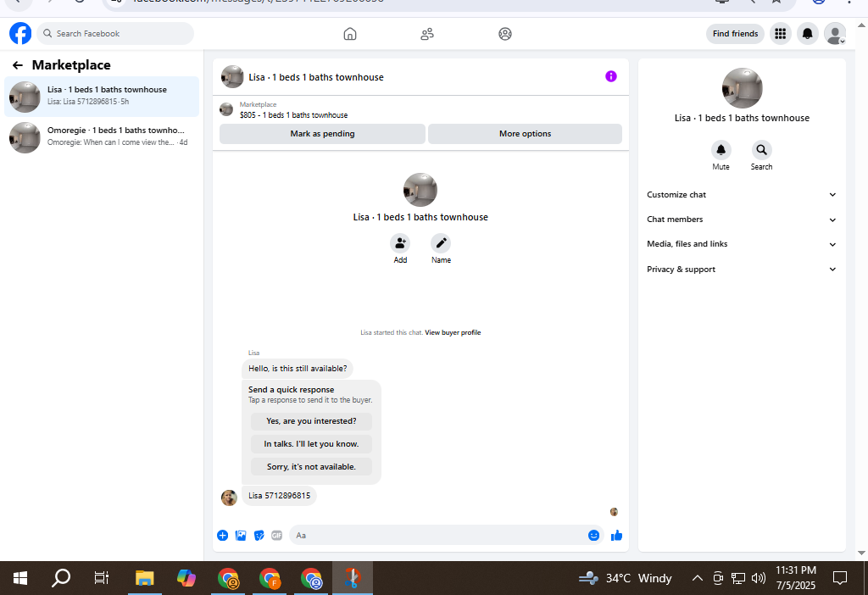Add people using the Add icon
The width and height of the screenshot is (868, 595).
(400, 243)
